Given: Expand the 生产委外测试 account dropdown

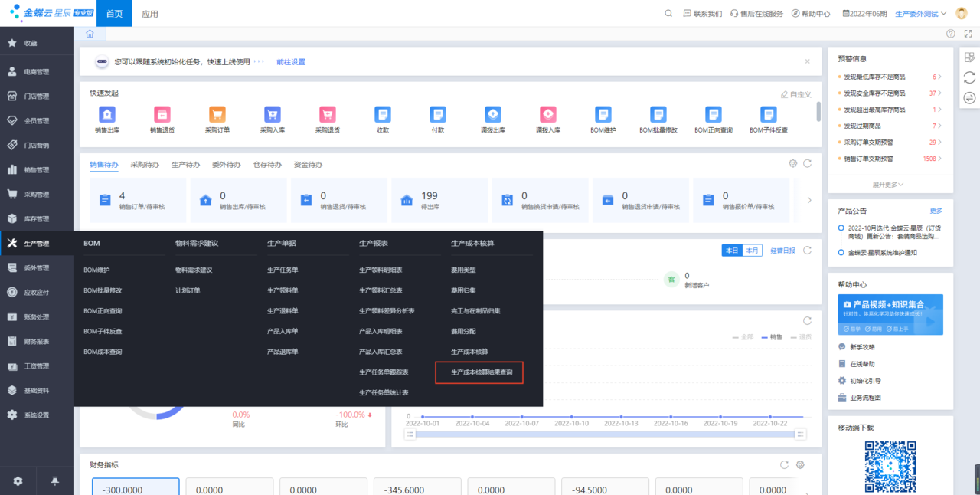Looking at the screenshot, I should pos(921,14).
